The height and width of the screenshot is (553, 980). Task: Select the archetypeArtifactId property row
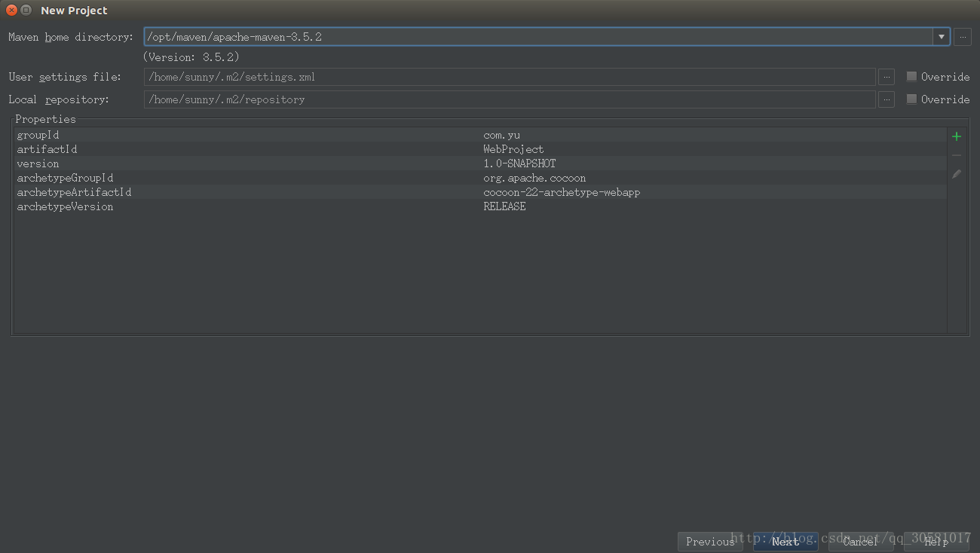tap(480, 192)
